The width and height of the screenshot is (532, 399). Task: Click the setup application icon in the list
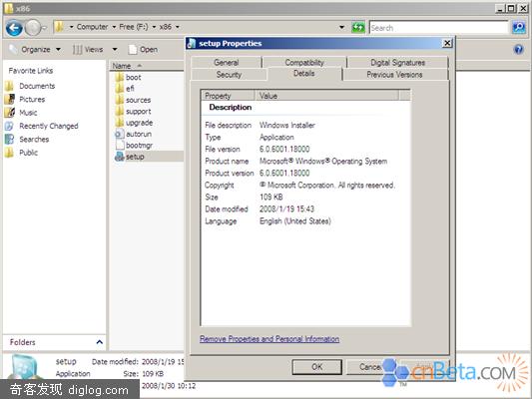click(x=120, y=157)
